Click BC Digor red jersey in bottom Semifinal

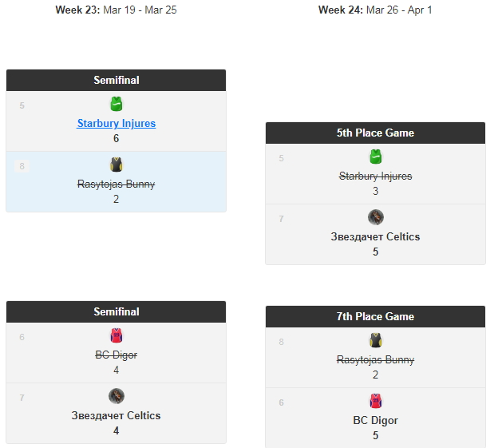coord(117,335)
